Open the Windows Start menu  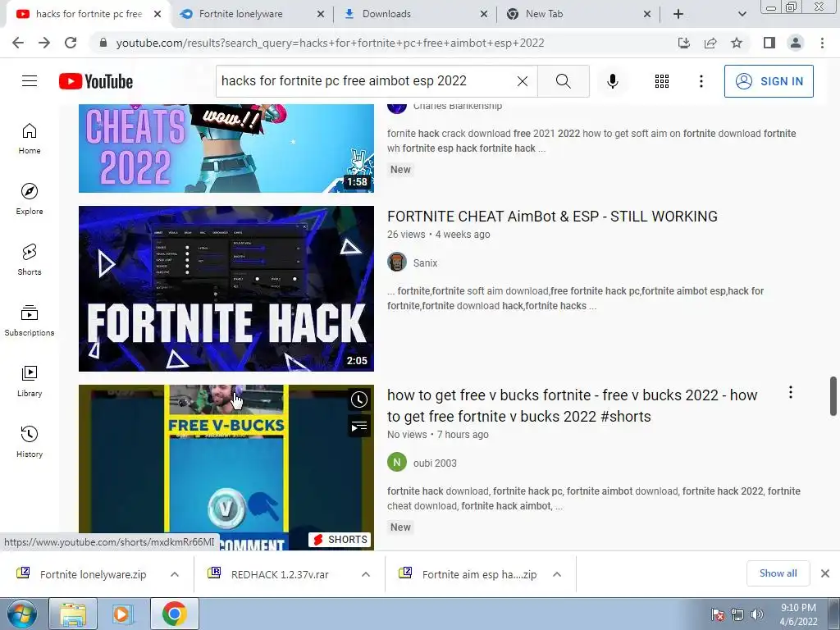point(21,614)
